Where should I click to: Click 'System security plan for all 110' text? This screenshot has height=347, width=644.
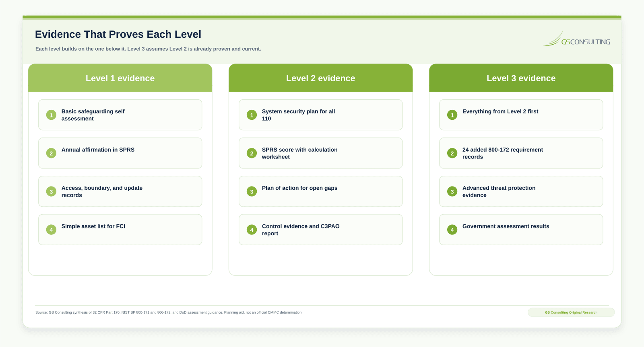(298, 115)
